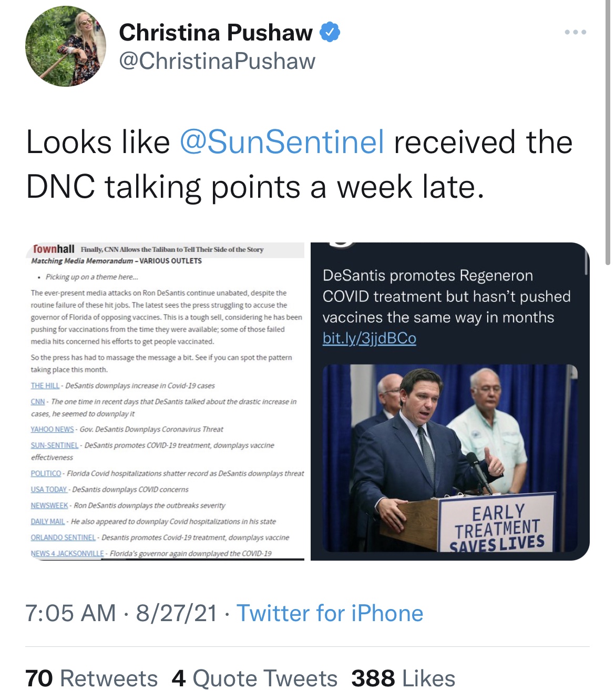Open the @ChristinaPushaw handle

click(x=217, y=61)
